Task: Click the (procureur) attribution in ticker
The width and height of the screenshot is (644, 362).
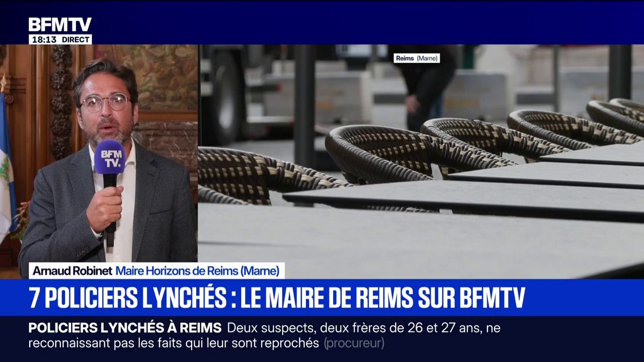Action: point(354,343)
